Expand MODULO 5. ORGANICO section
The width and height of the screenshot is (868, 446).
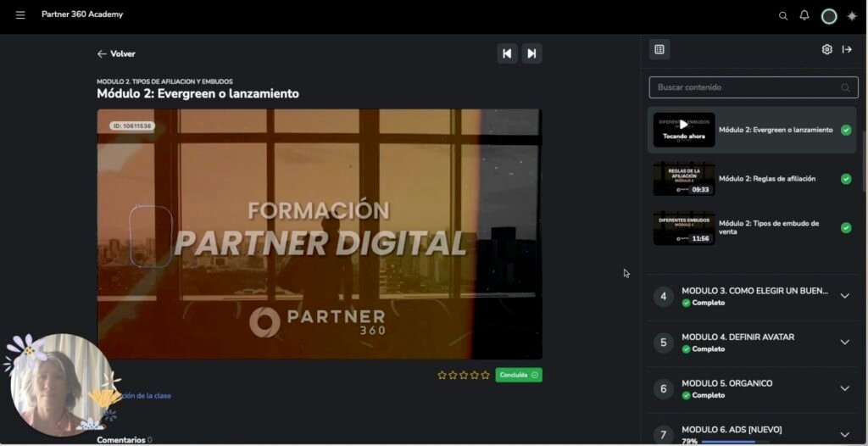pyautogui.click(x=845, y=388)
